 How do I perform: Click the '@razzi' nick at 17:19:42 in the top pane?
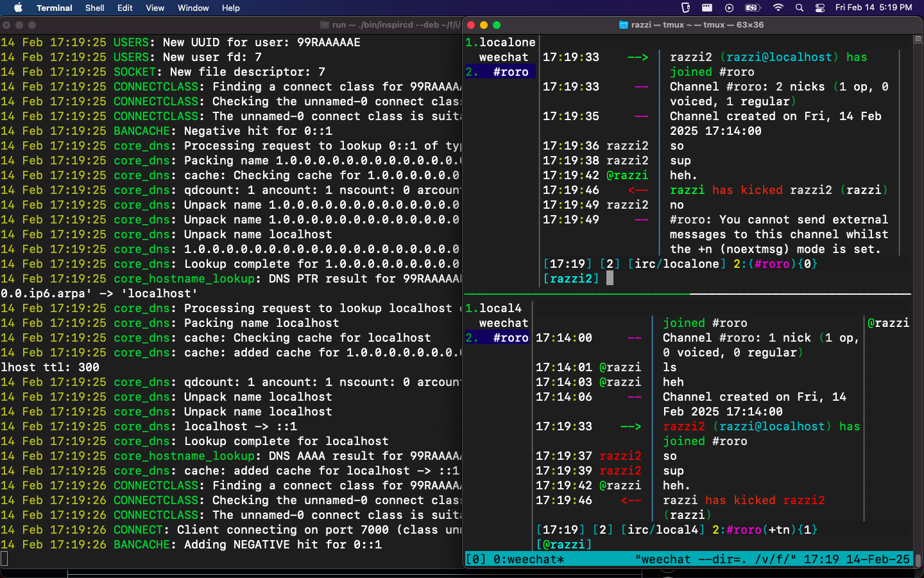click(628, 175)
